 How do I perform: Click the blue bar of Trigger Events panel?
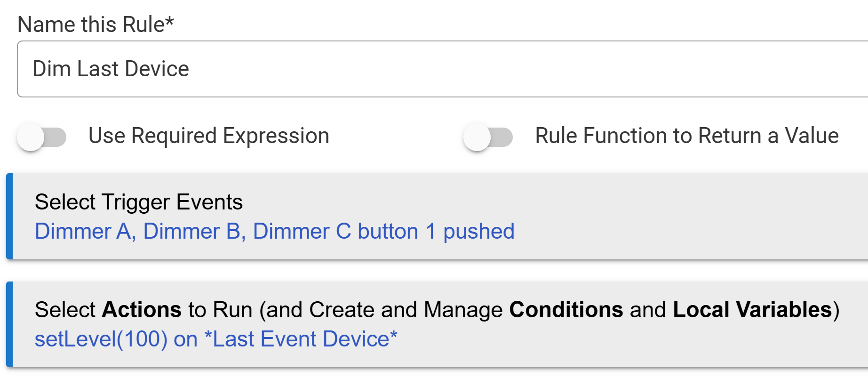coord(9,217)
